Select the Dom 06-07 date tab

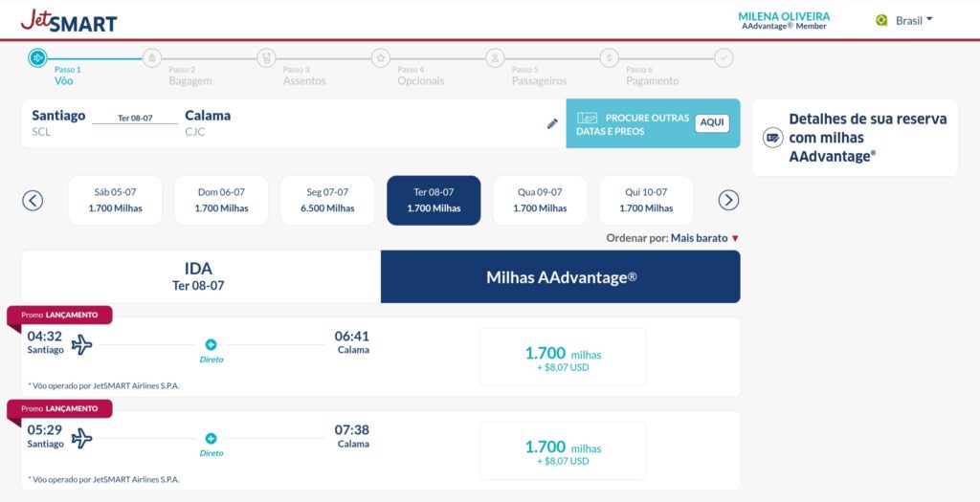[221, 201]
